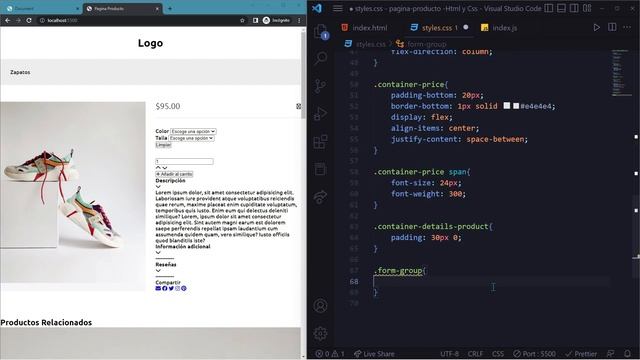Go back in the browser
Image resolution: width=640 pixels, height=360 pixels.
coord(8,20)
